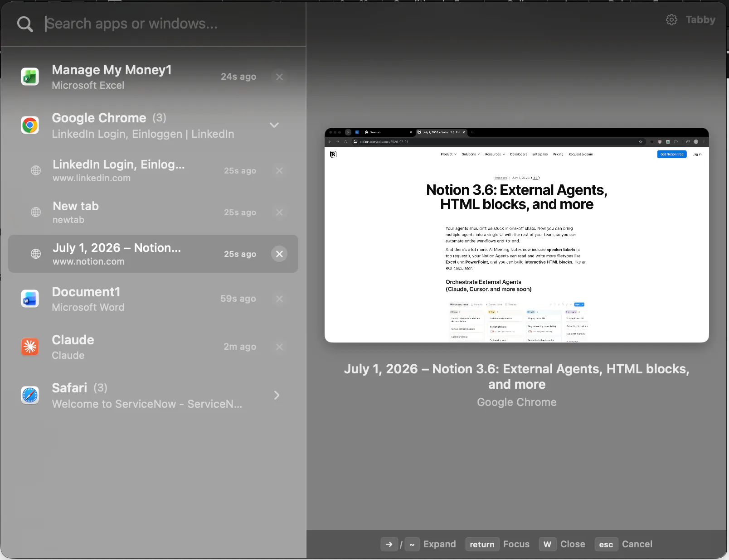Screen dimensions: 729x560
Task: Click the Microsoft Excel app icon
Action: [x=30, y=77]
